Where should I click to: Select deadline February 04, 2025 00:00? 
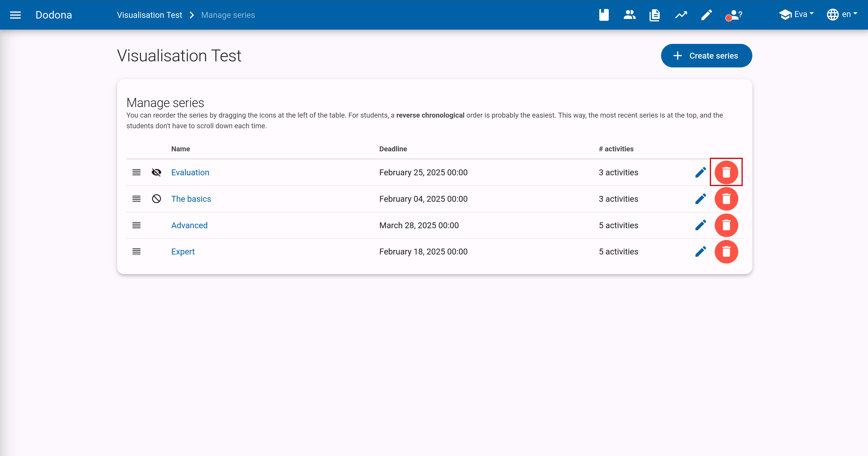423,199
